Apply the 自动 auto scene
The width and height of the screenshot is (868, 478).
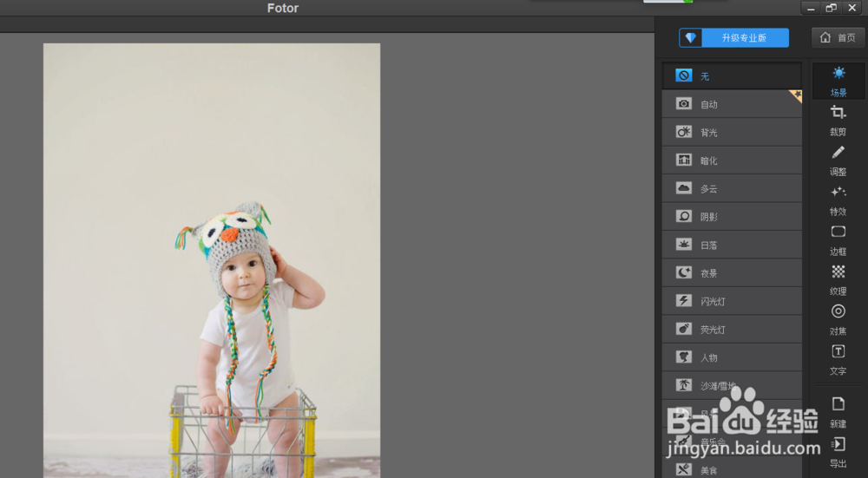(x=732, y=104)
